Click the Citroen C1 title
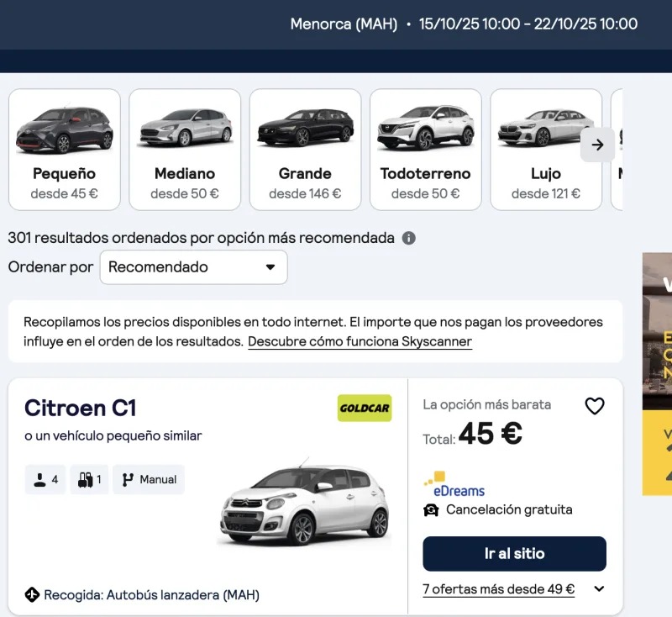672x617 pixels. 80,408
